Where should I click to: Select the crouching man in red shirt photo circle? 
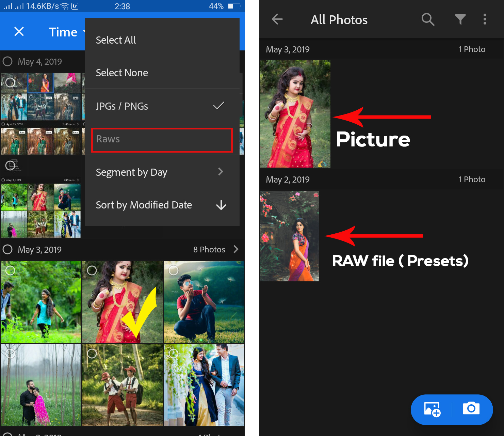[x=174, y=270]
